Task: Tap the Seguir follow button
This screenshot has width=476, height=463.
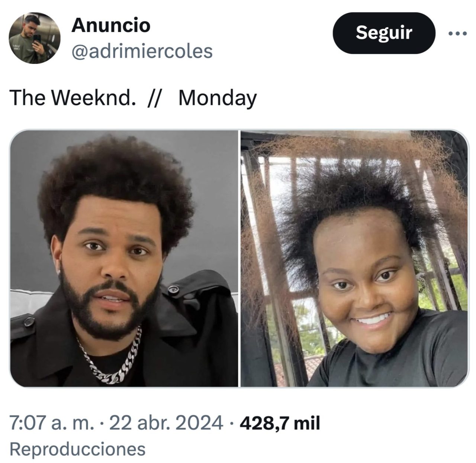Action: point(383,33)
